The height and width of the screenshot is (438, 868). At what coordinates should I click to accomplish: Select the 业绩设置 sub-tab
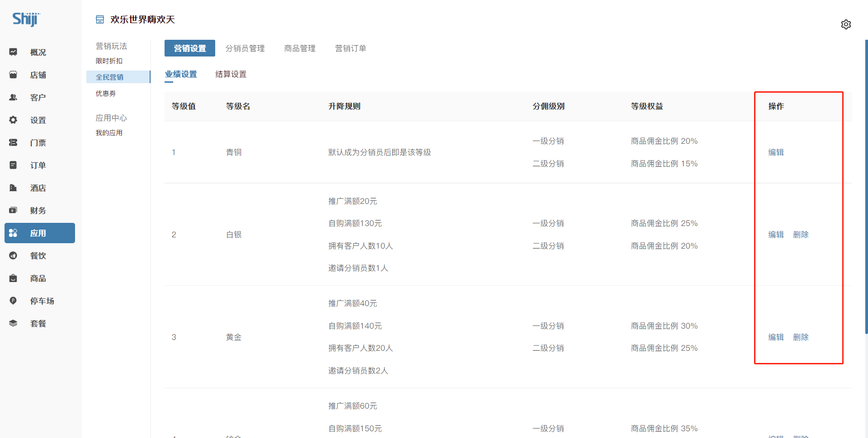tap(181, 74)
